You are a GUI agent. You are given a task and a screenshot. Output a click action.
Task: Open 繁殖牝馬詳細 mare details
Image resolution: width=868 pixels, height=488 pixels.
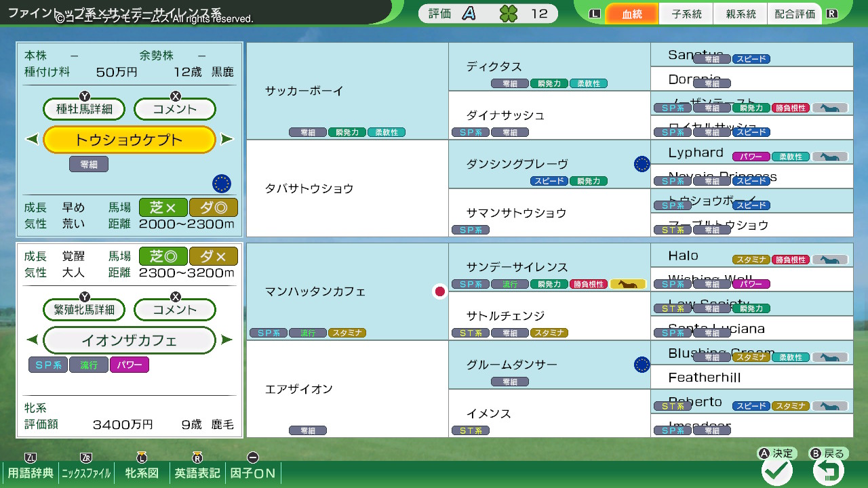(85, 310)
